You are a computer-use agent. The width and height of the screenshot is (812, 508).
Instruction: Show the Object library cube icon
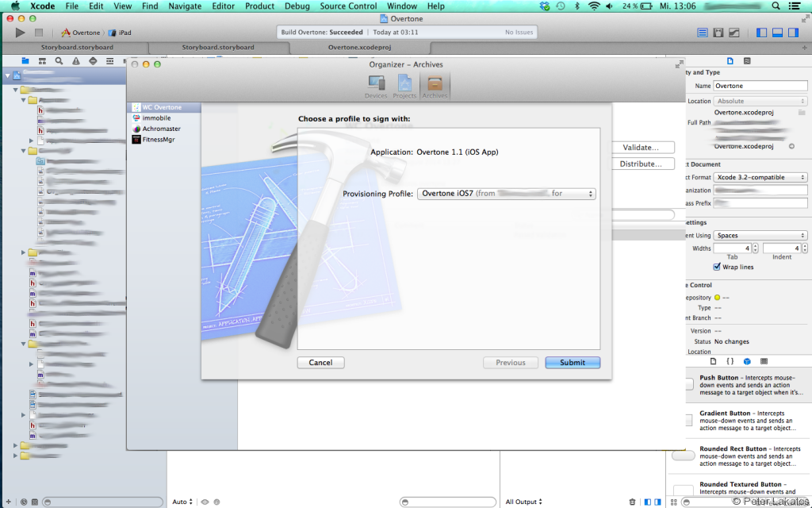pos(747,361)
